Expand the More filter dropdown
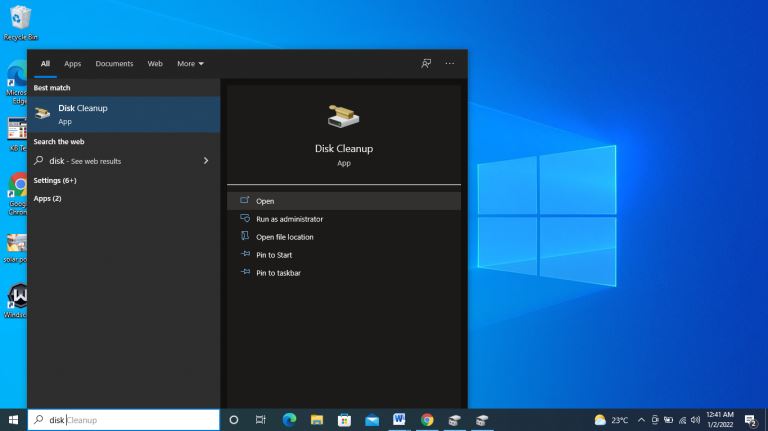 click(x=190, y=64)
